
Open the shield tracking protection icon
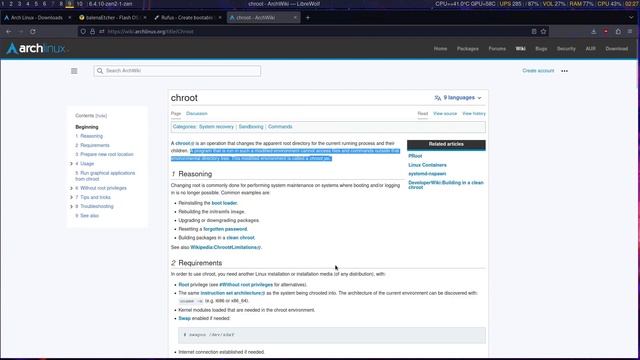(x=83, y=31)
